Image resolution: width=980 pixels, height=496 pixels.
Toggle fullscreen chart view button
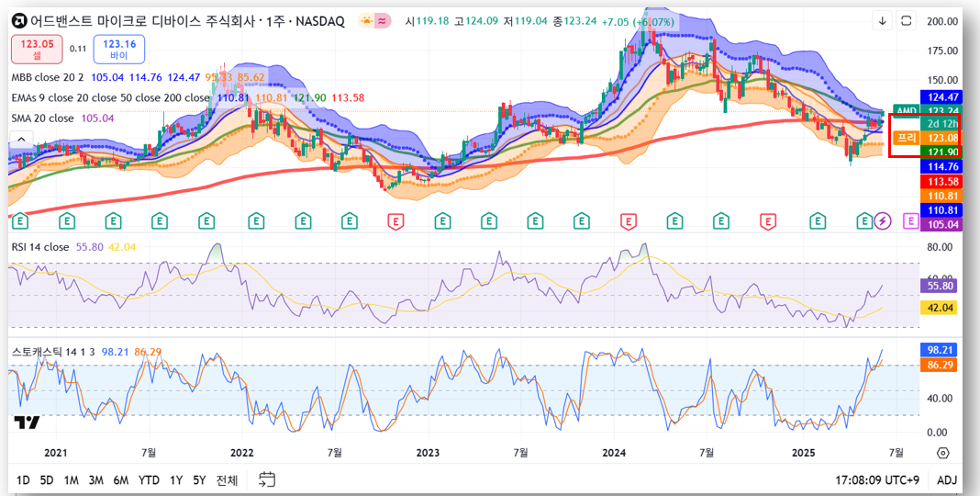(906, 20)
